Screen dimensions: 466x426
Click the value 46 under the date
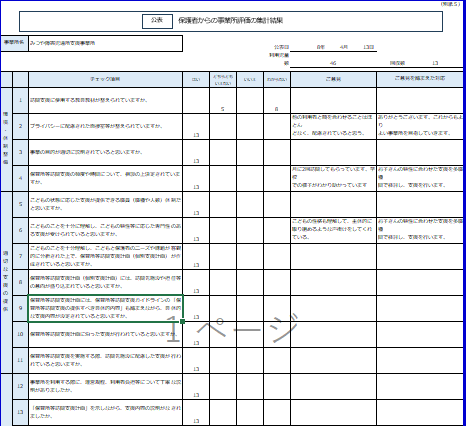click(x=333, y=63)
